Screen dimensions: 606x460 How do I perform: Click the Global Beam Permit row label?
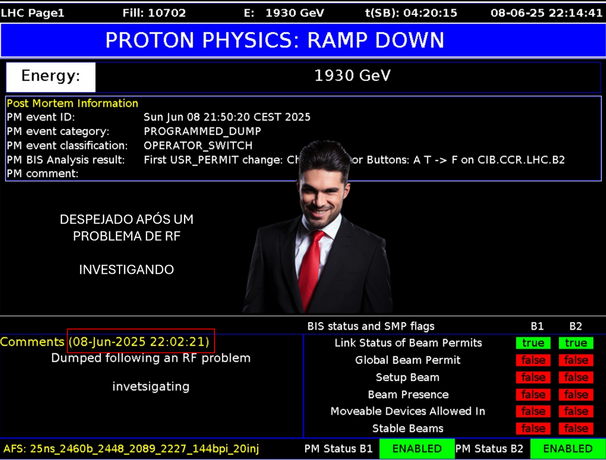tap(408, 360)
